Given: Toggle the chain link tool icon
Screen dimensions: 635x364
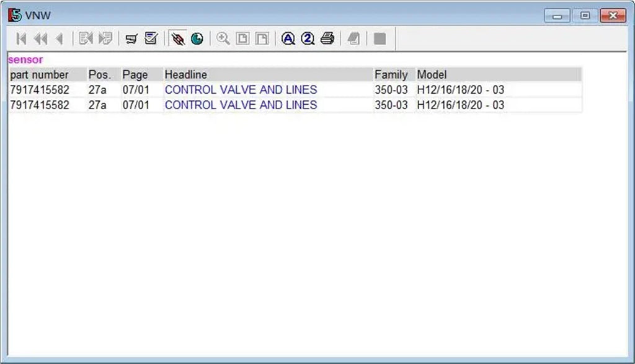Looking at the screenshot, I should [178, 39].
